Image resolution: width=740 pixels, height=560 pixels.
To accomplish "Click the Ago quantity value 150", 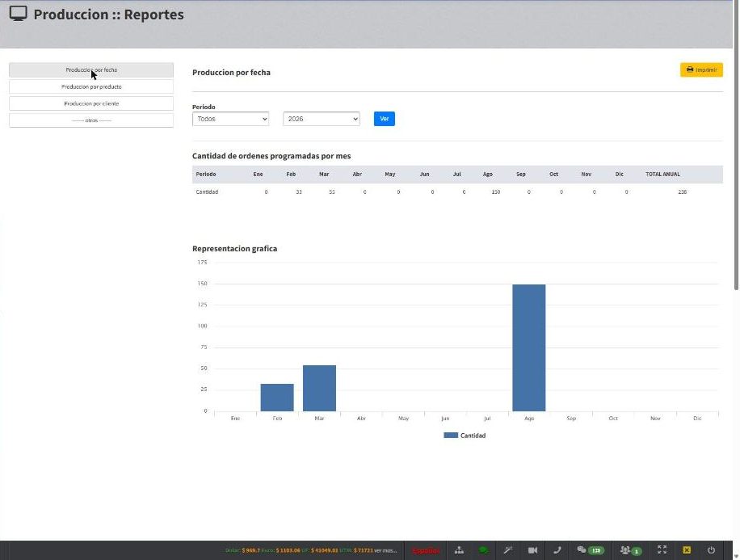I will tap(495, 192).
